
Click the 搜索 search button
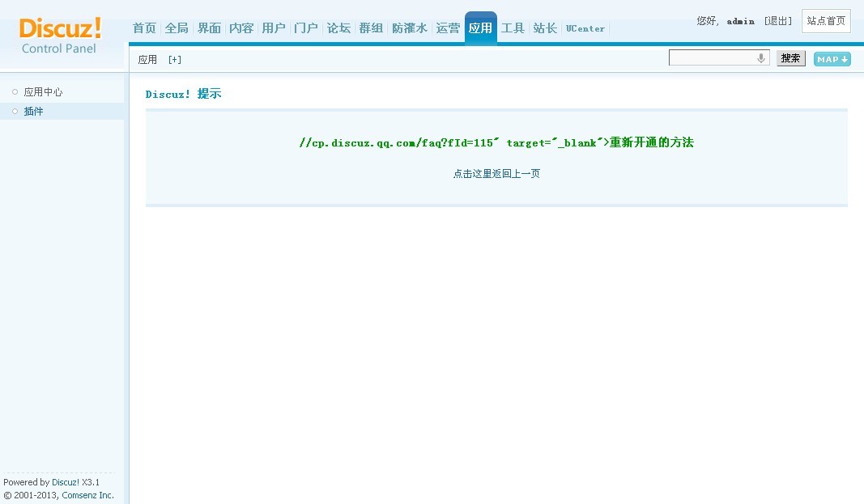point(790,58)
